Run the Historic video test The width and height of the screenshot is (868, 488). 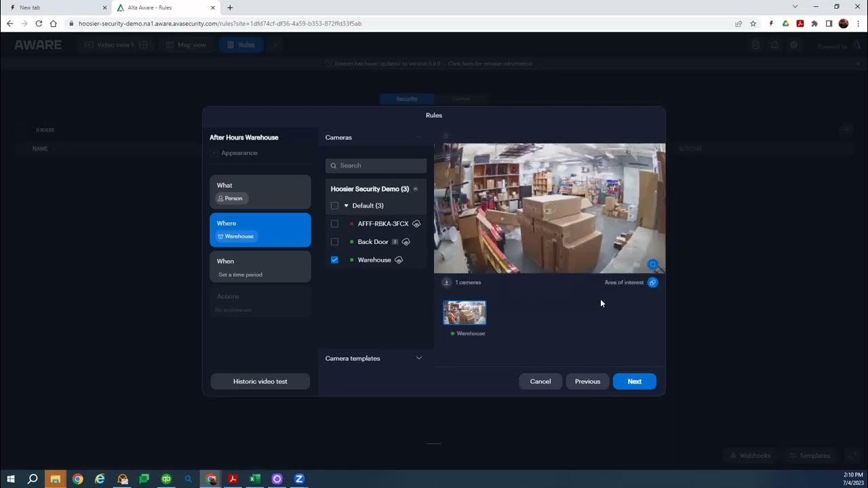pos(260,382)
